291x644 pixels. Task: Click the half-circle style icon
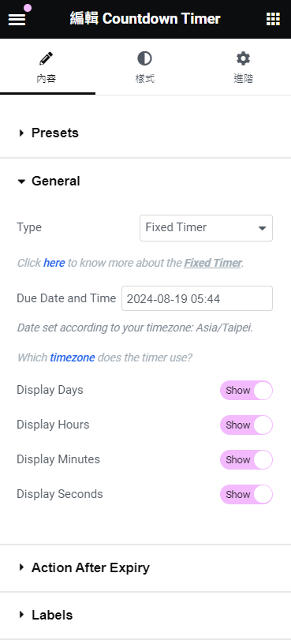144,58
